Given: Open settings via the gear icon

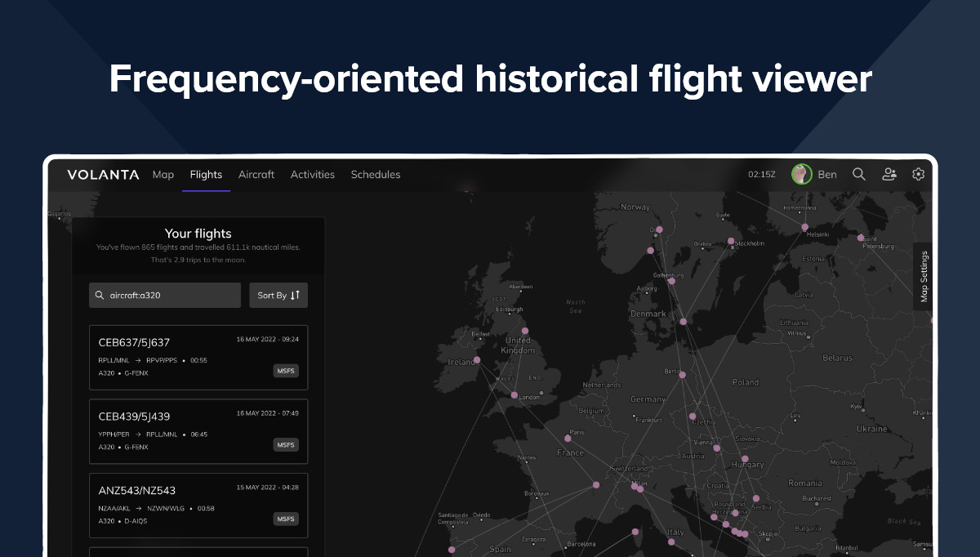Looking at the screenshot, I should [918, 174].
